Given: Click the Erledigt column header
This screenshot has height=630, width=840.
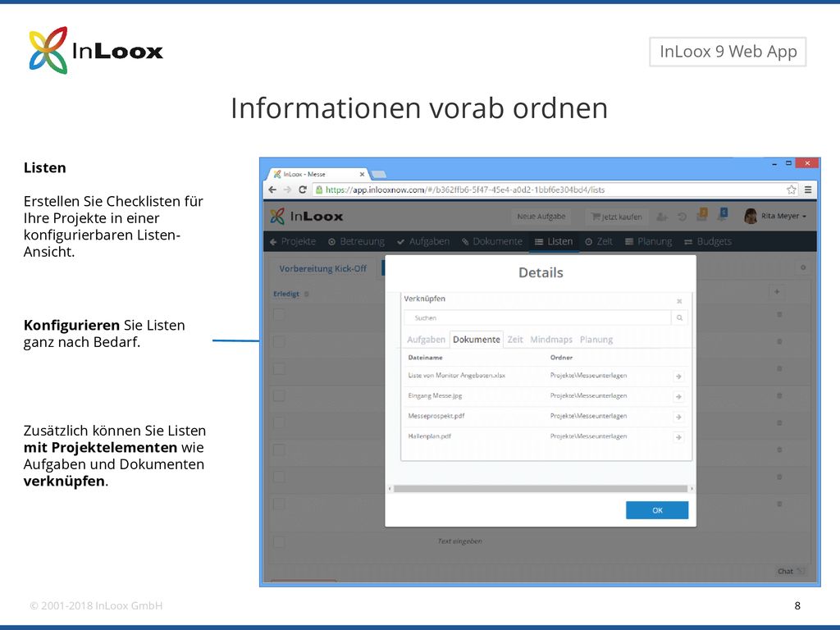Looking at the screenshot, I should click(x=286, y=294).
